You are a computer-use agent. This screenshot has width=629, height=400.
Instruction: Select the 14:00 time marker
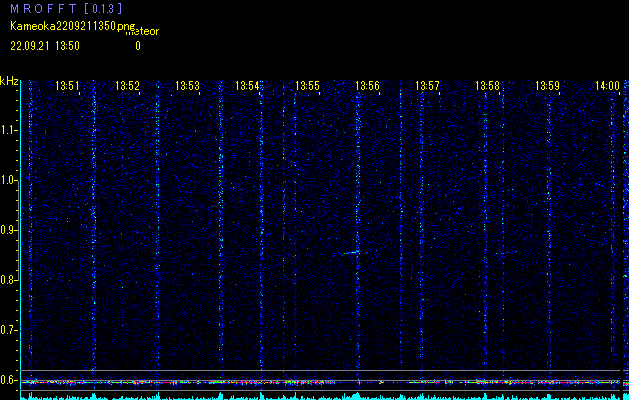click(x=607, y=85)
